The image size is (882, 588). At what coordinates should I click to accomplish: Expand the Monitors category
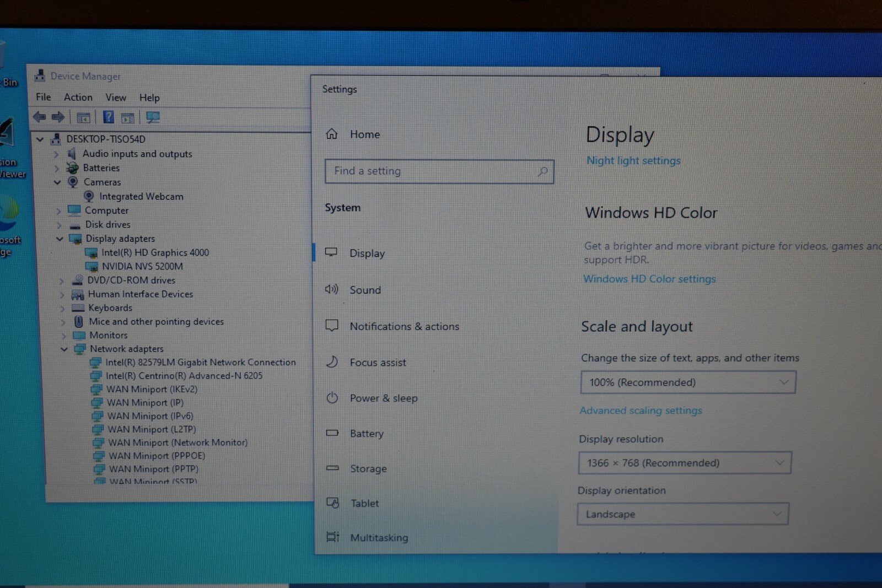pos(63,336)
